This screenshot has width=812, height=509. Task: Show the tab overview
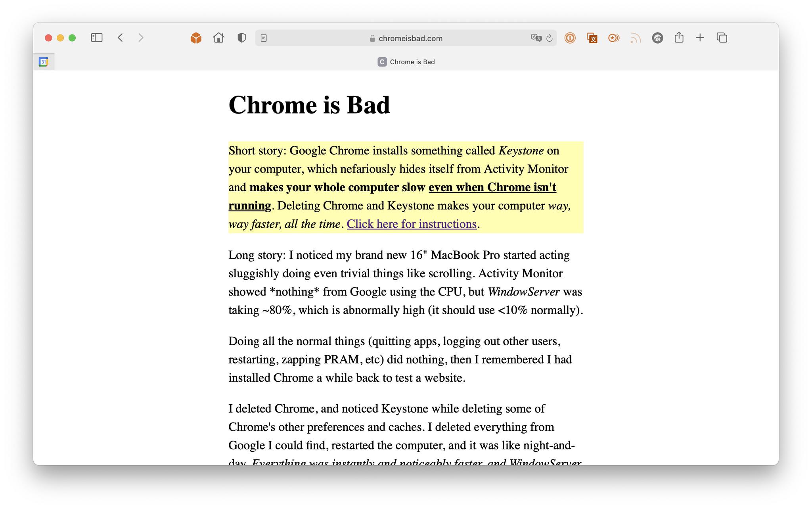coord(722,38)
